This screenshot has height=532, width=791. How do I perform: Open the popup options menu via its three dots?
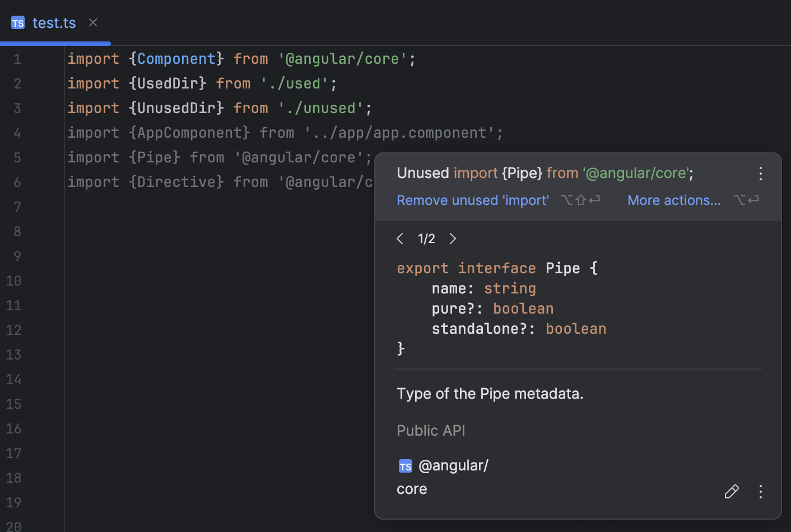760,174
